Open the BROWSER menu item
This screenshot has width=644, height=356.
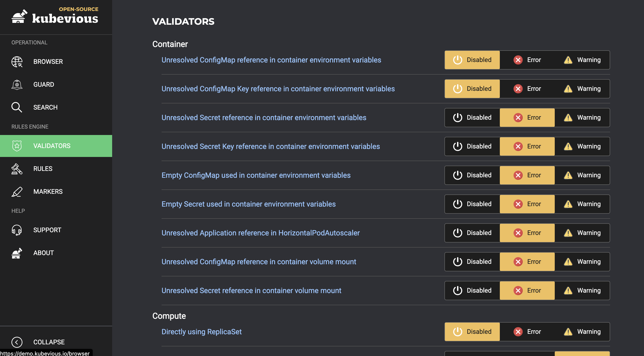56,62
